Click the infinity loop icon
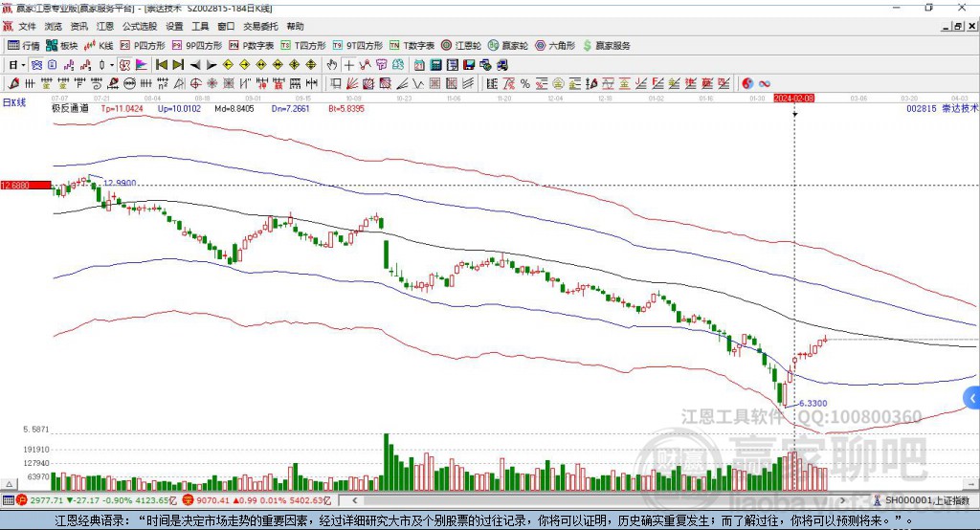 point(764,84)
